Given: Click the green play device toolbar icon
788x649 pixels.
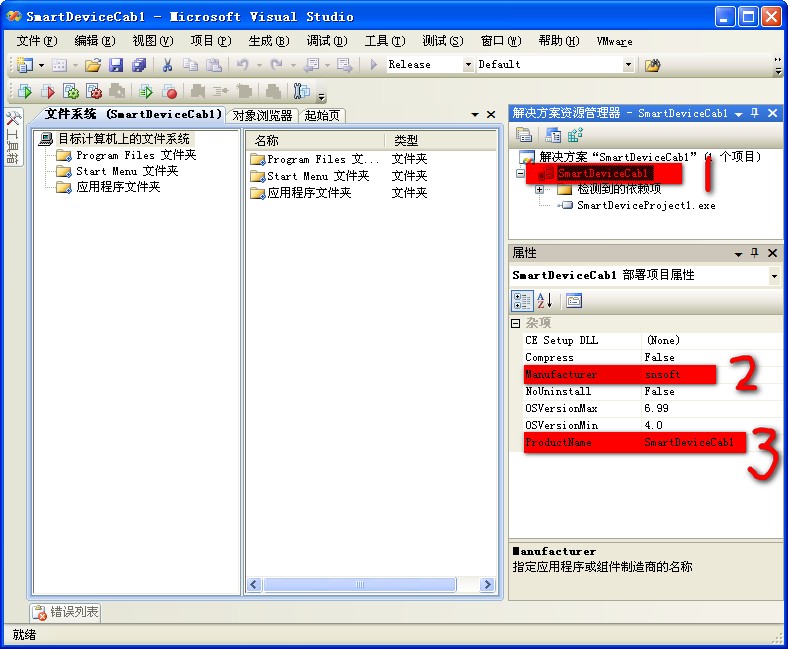Looking at the screenshot, I should pos(25,91).
